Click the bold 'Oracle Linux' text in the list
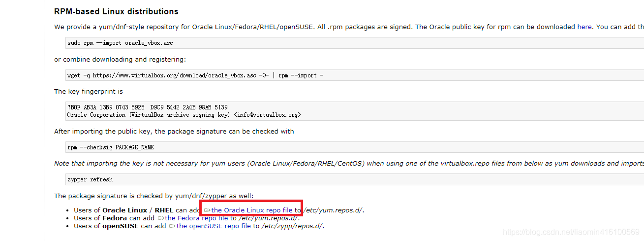Screen dimensions: 644x241 (x=124, y=210)
